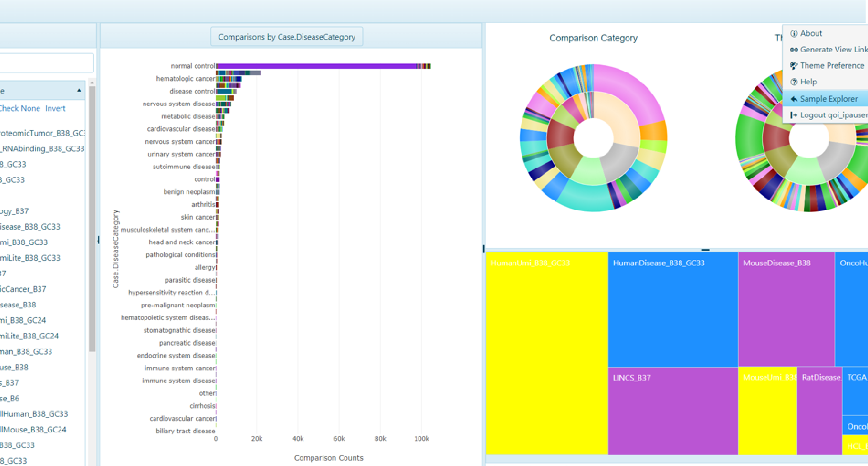Select list entry ending 'mi_B38_GC24'
Screen dimensions: 868x466
(23, 320)
